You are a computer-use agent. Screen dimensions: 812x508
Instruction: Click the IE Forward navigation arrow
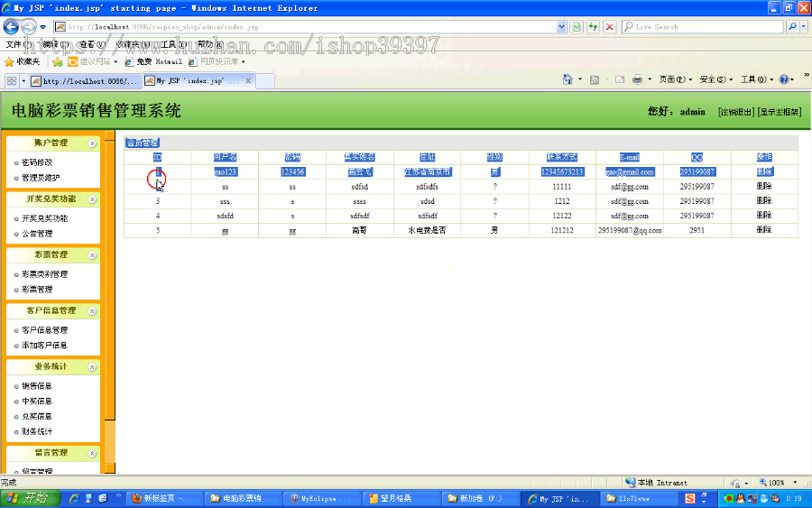click(29, 26)
